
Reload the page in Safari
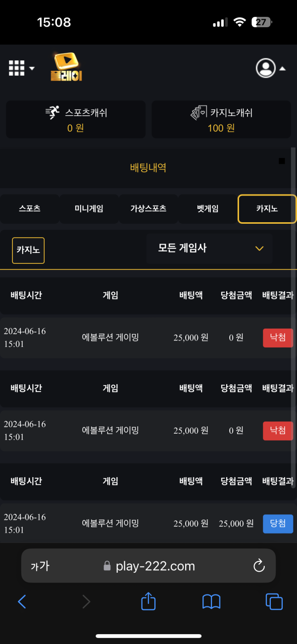259,566
